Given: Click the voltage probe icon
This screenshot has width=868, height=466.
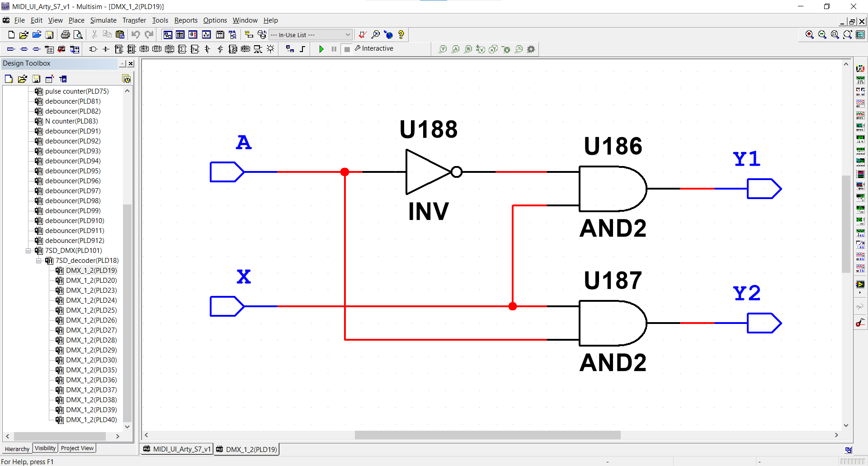Looking at the screenshot, I should 443,49.
